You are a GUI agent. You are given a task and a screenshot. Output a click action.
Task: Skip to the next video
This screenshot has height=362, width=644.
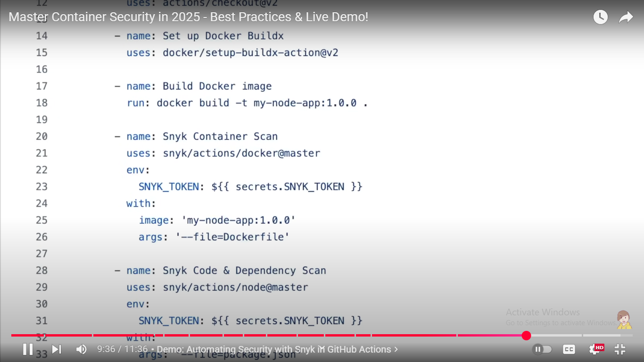coord(57,349)
